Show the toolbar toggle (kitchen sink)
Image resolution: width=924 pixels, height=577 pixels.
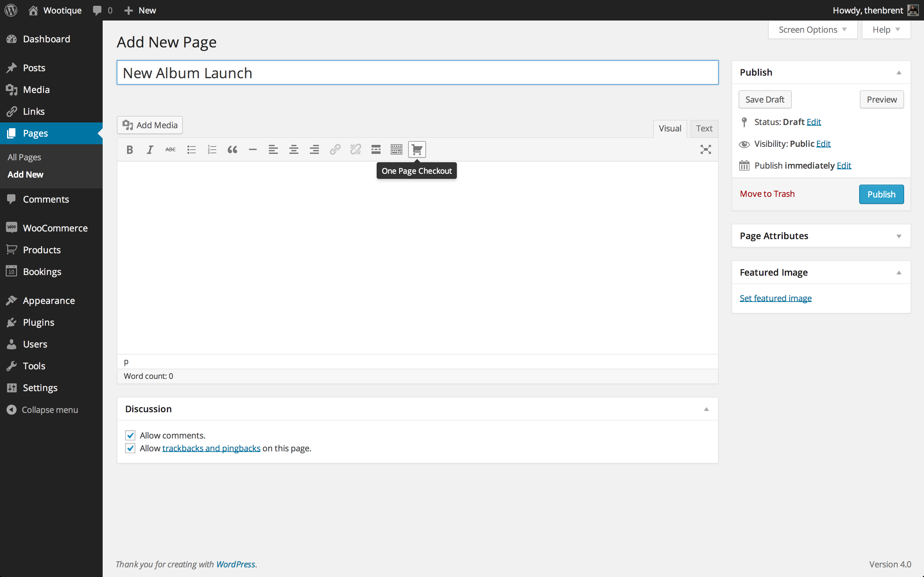tap(396, 150)
